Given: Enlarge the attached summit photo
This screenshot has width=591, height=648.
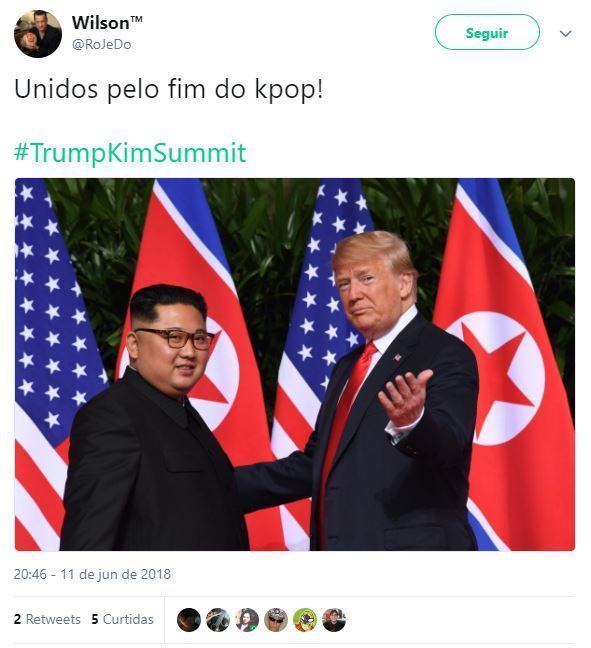Looking at the screenshot, I should [295, 364].
